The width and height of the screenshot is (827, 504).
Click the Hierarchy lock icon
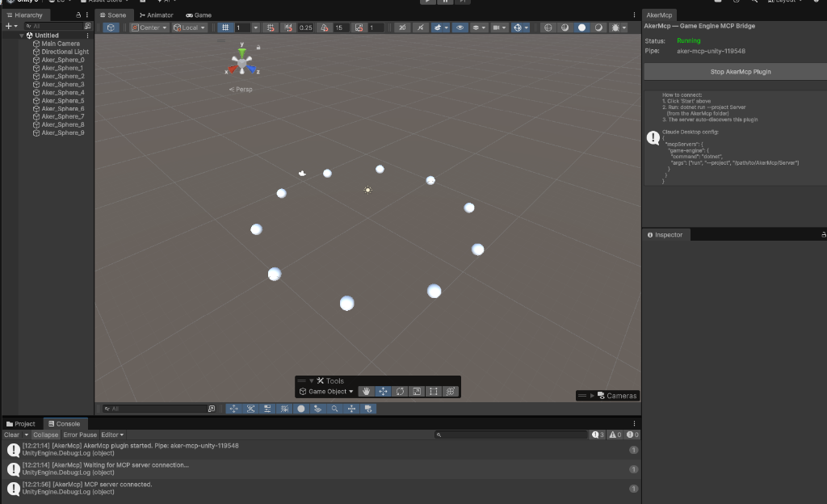pos(78,15)
